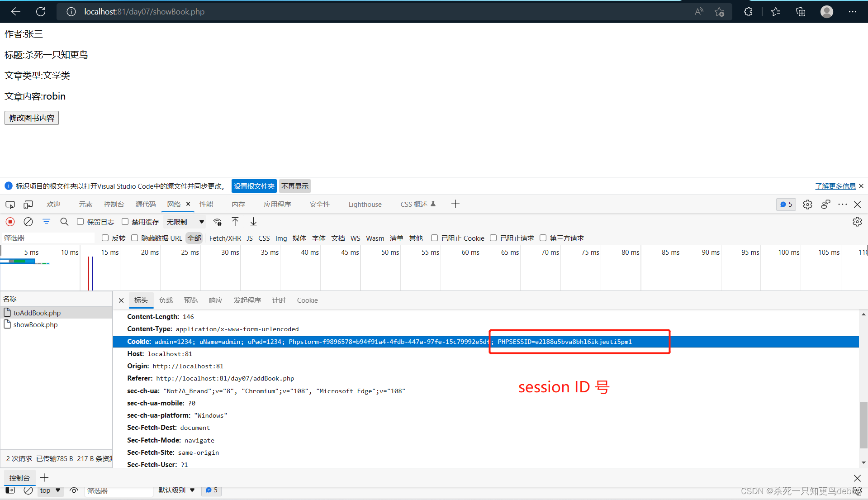This screenshot has width=868, height=500.
Task: Close the request details pane
Action: tap(121, 300)
